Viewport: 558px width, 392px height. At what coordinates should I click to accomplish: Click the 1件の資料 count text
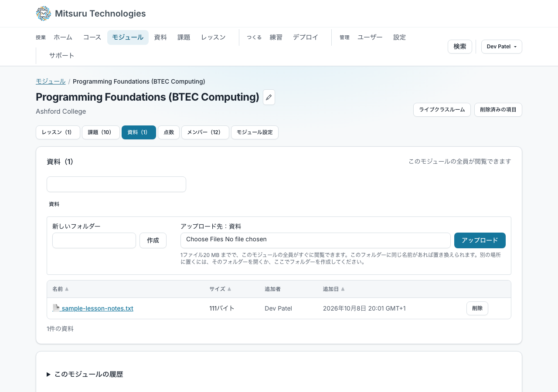pyautogui.click(x=60, y=329)
